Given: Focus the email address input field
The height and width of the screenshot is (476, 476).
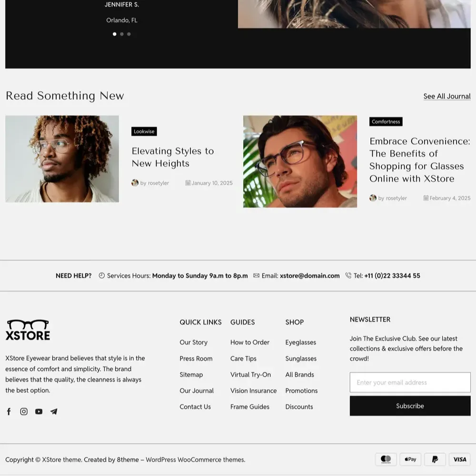Looking at the screenshot, I should 410,383.
